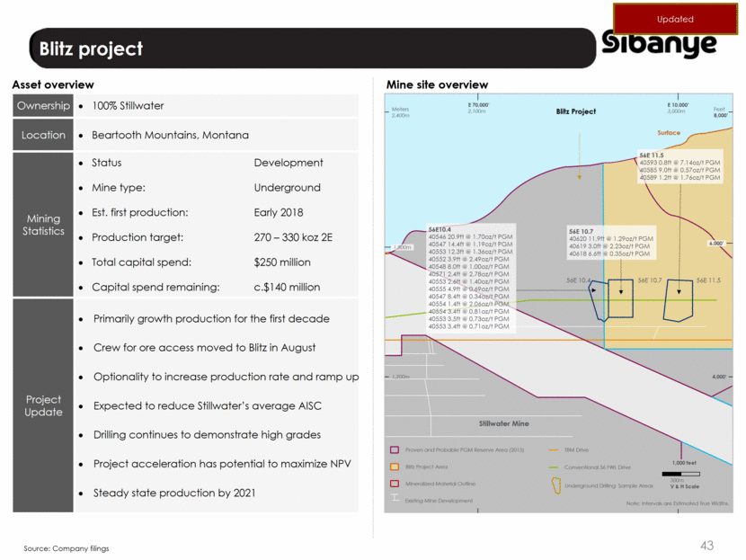Click the Stillwater Mine map label
The width and height of the screenshot is (746, 560).
click(x=503, y=422)
